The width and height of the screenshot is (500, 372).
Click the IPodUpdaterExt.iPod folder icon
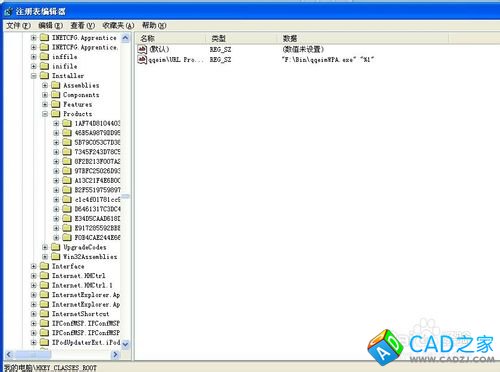tap(44, 342)
